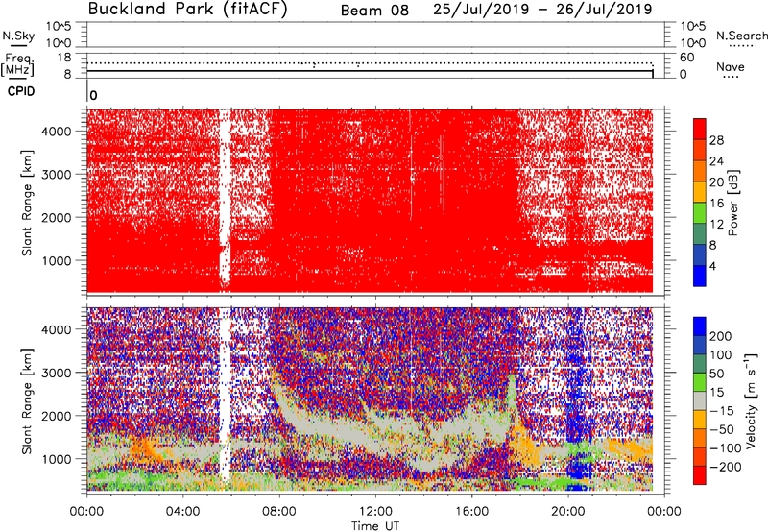Click the '12:00' time axis tick label

tap(375, 512)
